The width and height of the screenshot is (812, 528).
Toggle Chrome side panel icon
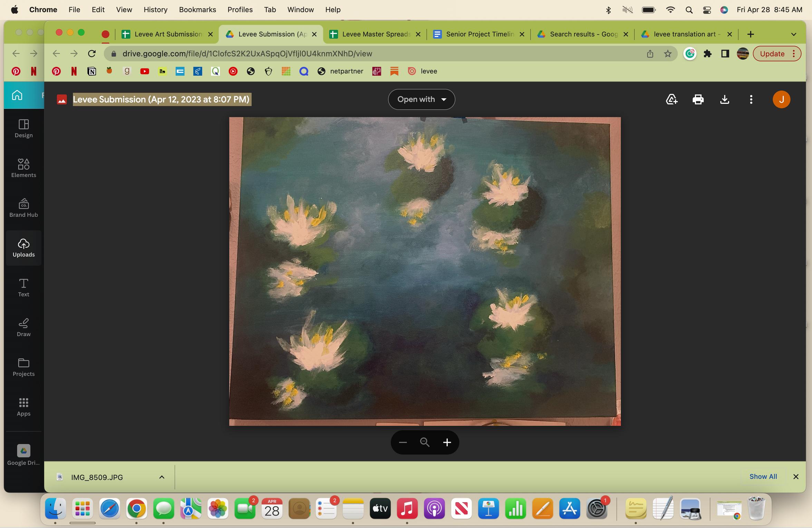[725, 54]
